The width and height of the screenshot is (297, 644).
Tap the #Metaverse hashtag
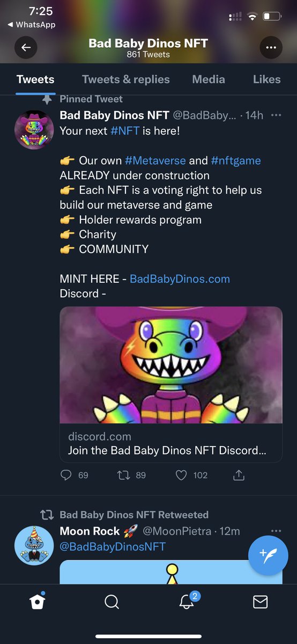tap(155, 160)
